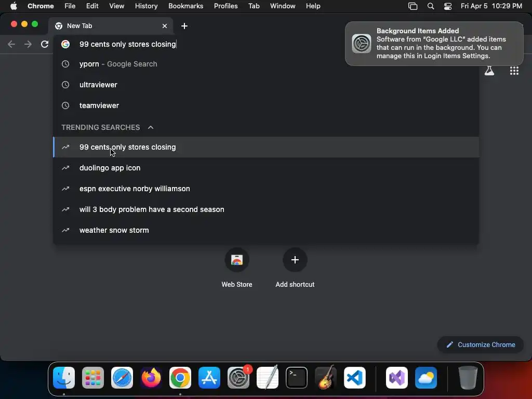Open a new tab with the plus icon
Viewport: 532px width, 399px height.
coord(184,26)
